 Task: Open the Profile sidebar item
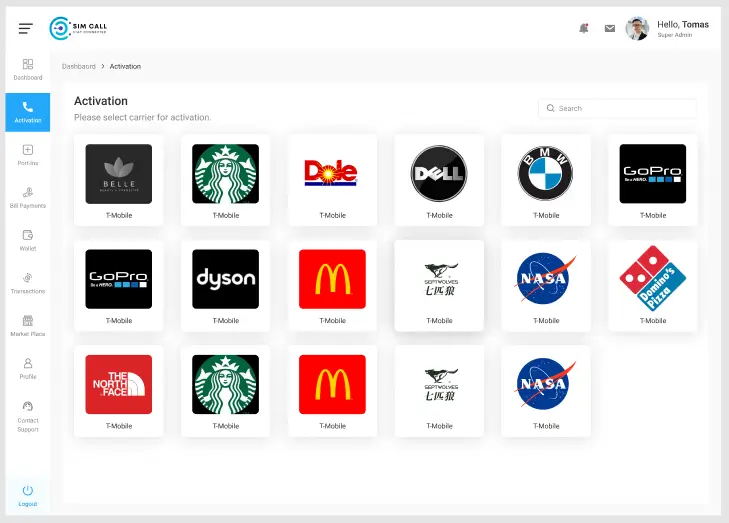coord(27,368)
